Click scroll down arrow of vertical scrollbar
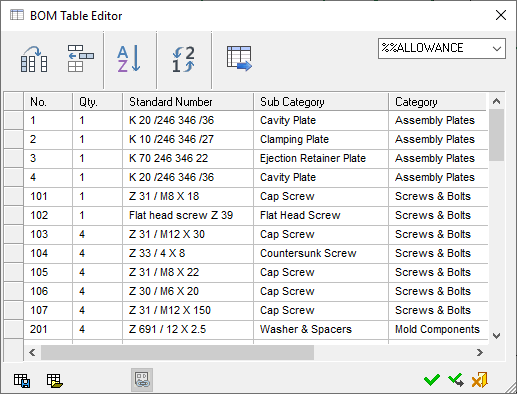 [496, 336]
